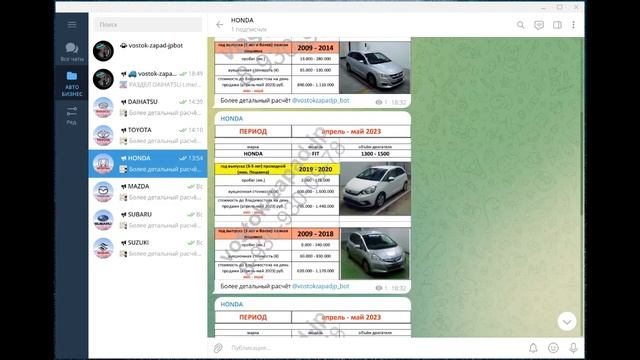Screen dimensions: 640x360
Task: Open the DAIHATSU channel
Action: 148,107
